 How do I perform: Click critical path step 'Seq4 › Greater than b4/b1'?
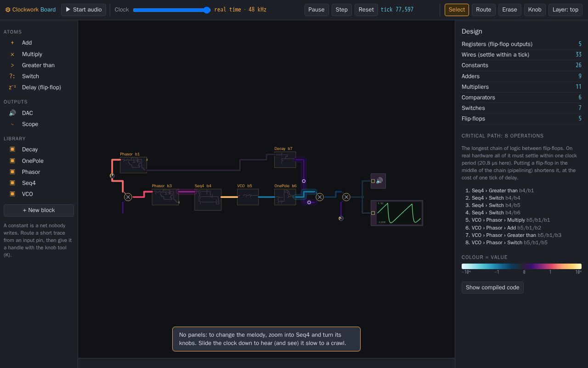point(503,190)
